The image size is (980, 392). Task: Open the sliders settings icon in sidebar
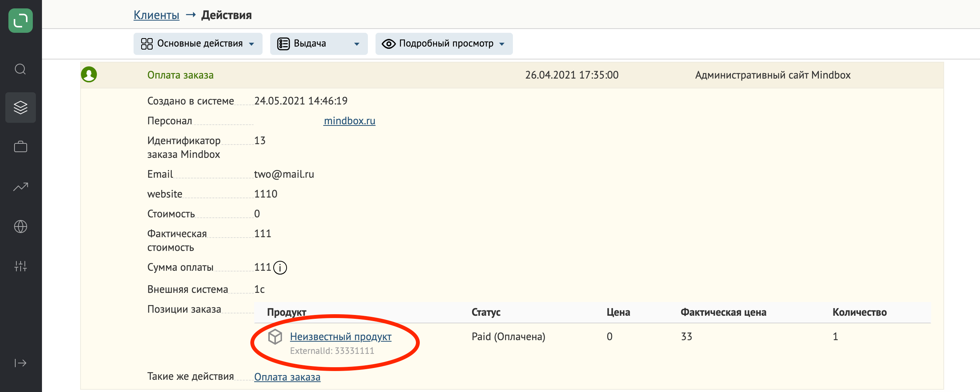coord(21,266)
